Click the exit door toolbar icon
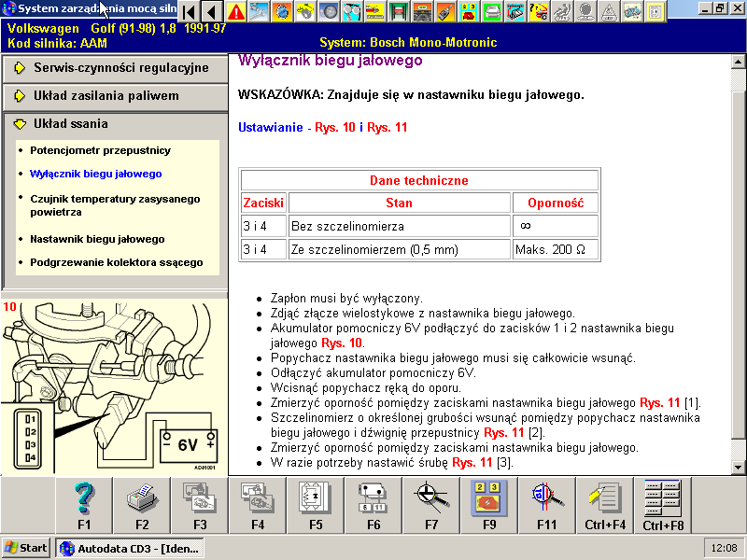 655,11
